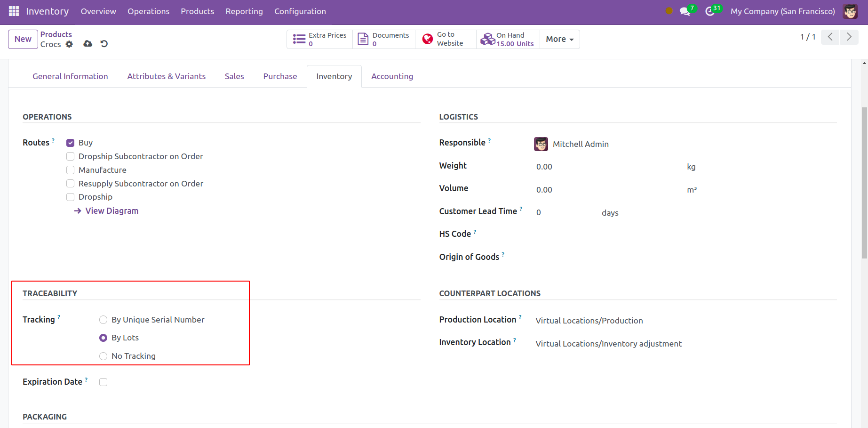Open the conversations chat bubble icon
Image resolution: width=868 pixels, height=428 pixels.
[685, 11]
